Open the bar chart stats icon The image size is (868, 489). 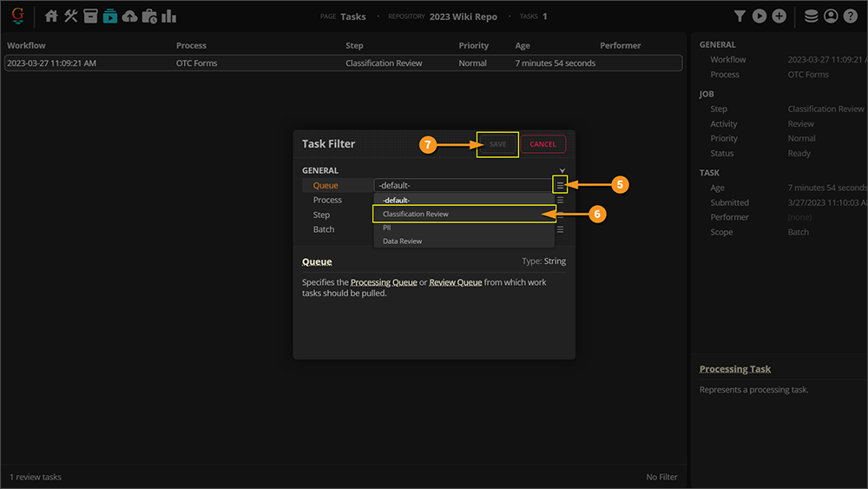pyautogui.click(x=169, y=16)
